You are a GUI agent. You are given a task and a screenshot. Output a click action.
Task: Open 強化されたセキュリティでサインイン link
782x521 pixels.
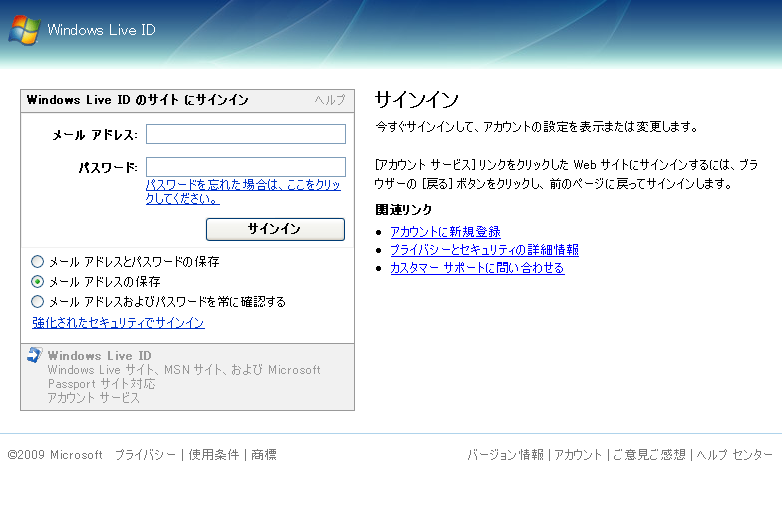pyautogui.click(x=118, y=323)
